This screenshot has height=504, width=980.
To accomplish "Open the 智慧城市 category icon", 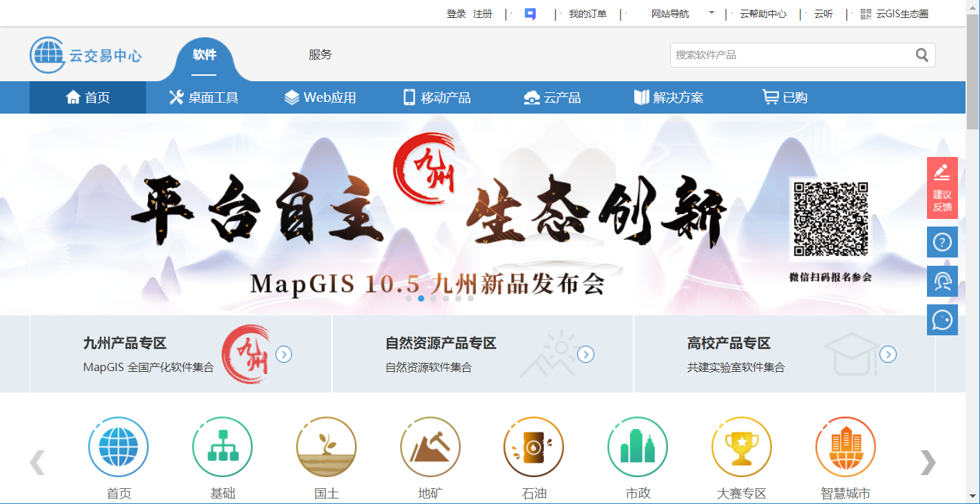I will point(845,447).
